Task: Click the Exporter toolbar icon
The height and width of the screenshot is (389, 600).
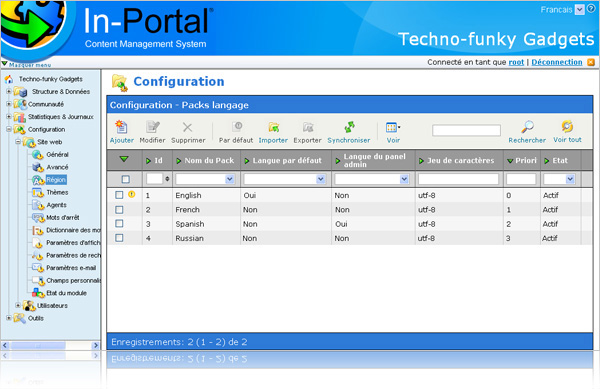Action: [308, 127]
